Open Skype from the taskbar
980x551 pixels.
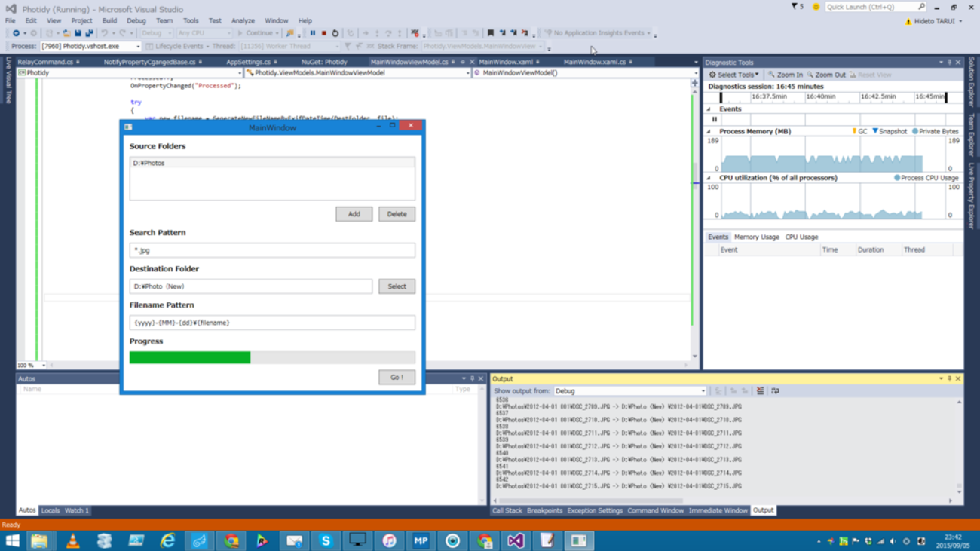tap(326, 540)
